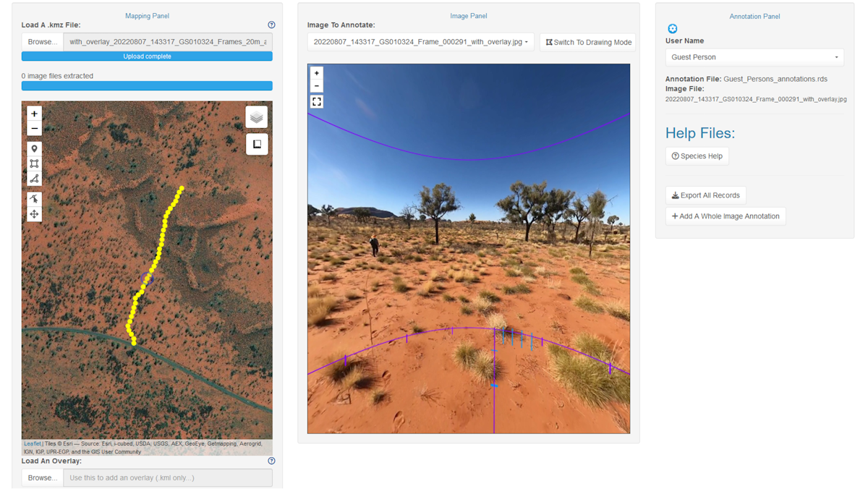Zoom out on the satellite map
868x489 pixels.
34,129
